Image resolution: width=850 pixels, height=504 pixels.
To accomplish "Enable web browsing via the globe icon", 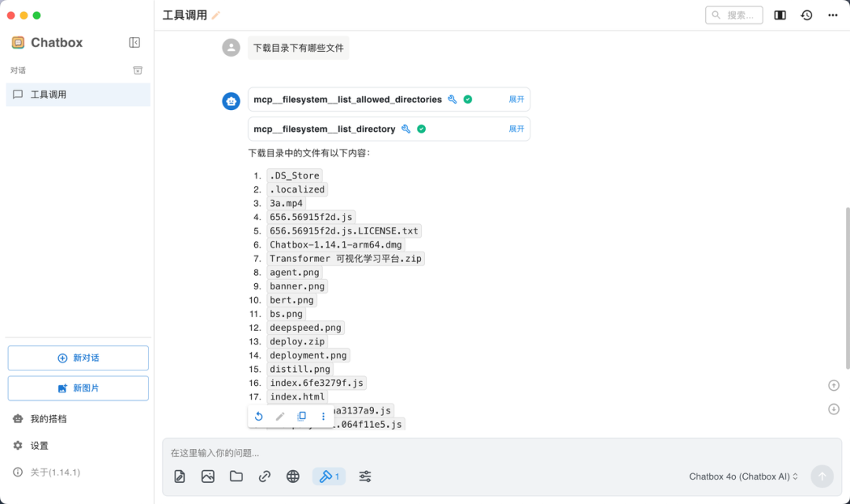I will pyautogui.click(x=293, y=476).
